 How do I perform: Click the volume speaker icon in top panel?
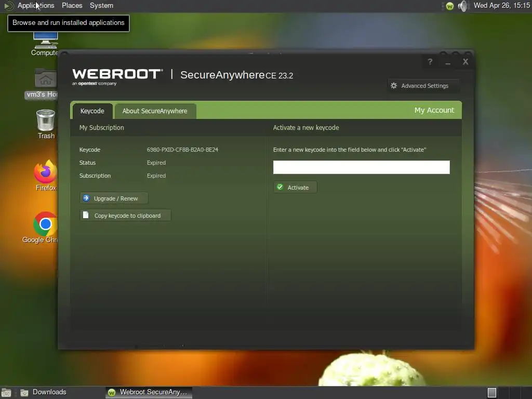point(462,6)
